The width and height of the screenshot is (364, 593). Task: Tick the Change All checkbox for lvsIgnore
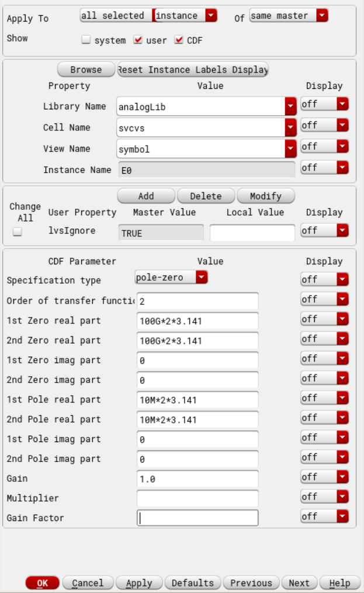click(18, 232)
